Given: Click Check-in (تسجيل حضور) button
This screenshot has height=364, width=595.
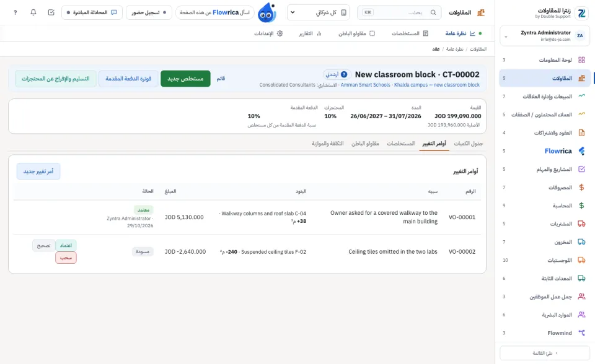Looking at the screenshot, I should point(149,12).
